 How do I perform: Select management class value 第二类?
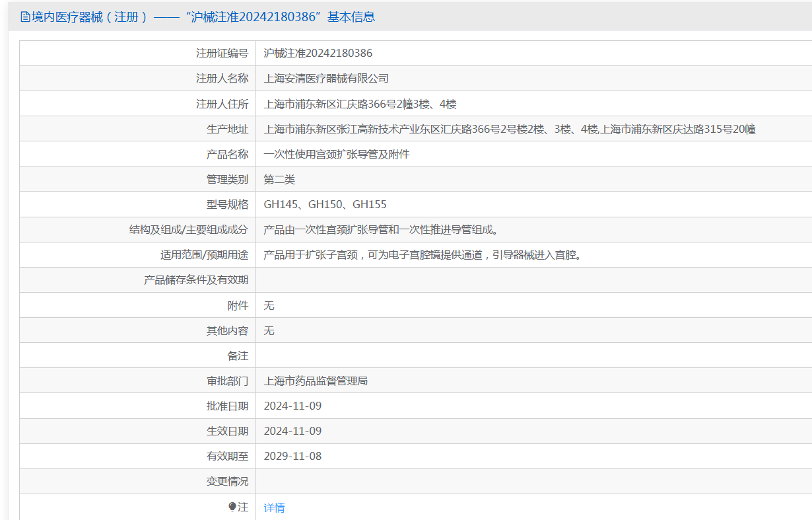(280, 179)
